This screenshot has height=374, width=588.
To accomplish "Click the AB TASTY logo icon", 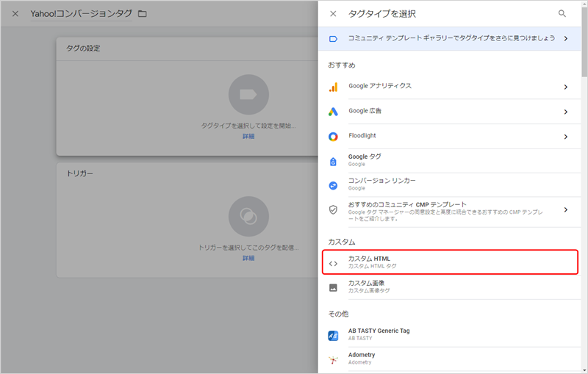I will 333,335.
